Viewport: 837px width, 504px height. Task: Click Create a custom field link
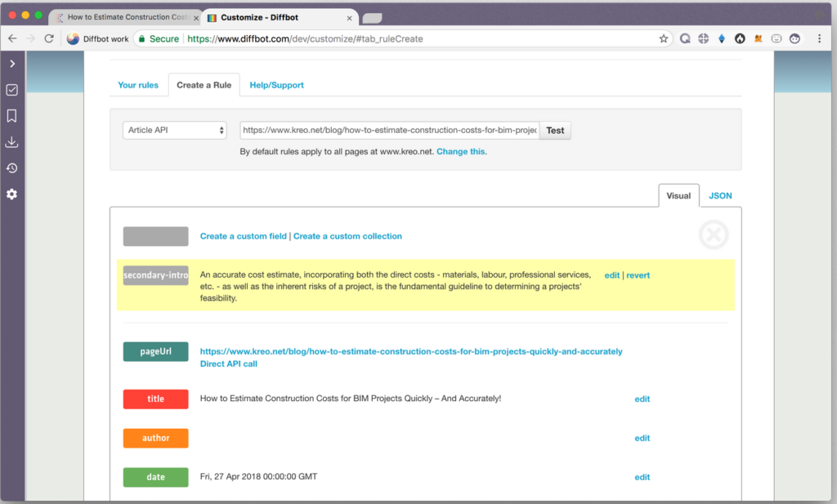pos(244,235)
